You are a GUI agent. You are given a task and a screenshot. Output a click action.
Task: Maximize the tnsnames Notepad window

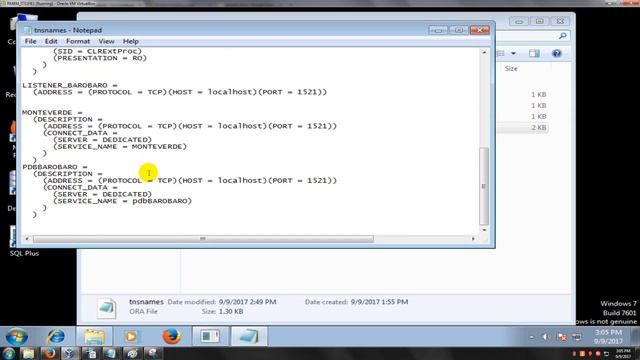click(459, 30)
